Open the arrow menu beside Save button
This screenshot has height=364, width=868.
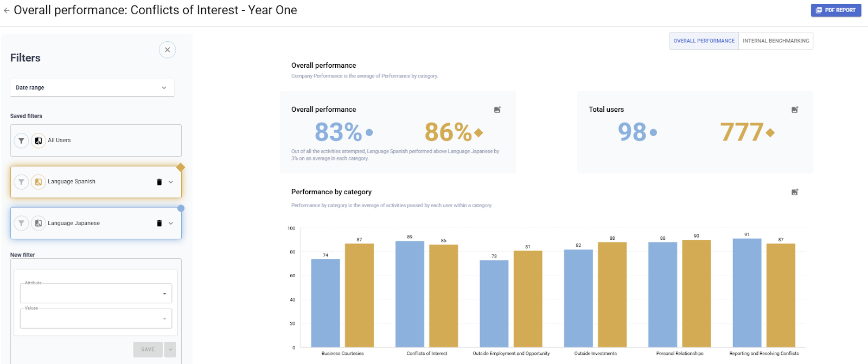click(170, 349)
